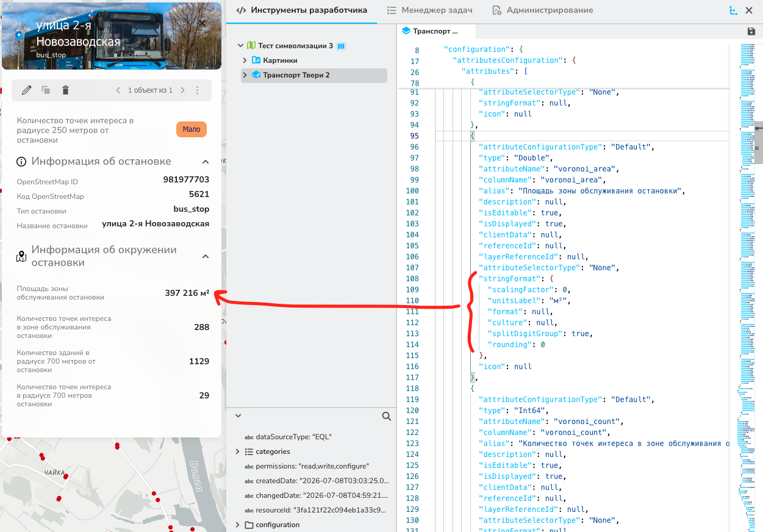
Task: Close the developer tools panel
Action: [750, 10]
